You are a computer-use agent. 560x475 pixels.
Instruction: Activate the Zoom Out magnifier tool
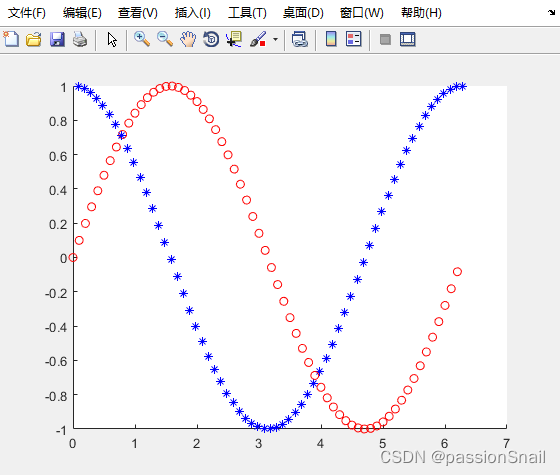click(x=165, y=39)
